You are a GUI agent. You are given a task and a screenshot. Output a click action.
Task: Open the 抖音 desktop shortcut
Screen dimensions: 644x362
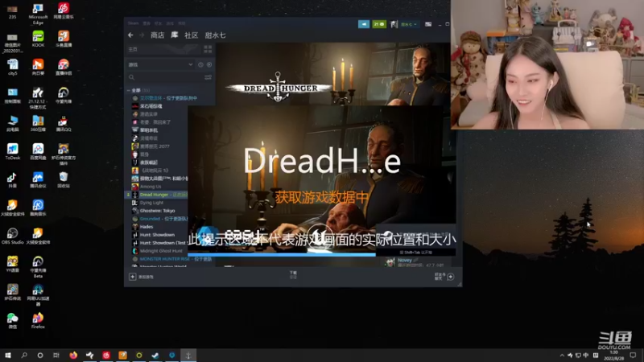[x=12, y=179]
